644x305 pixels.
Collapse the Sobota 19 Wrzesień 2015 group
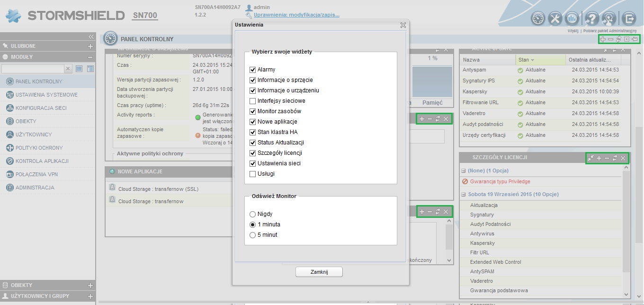[x=464, y=195]
